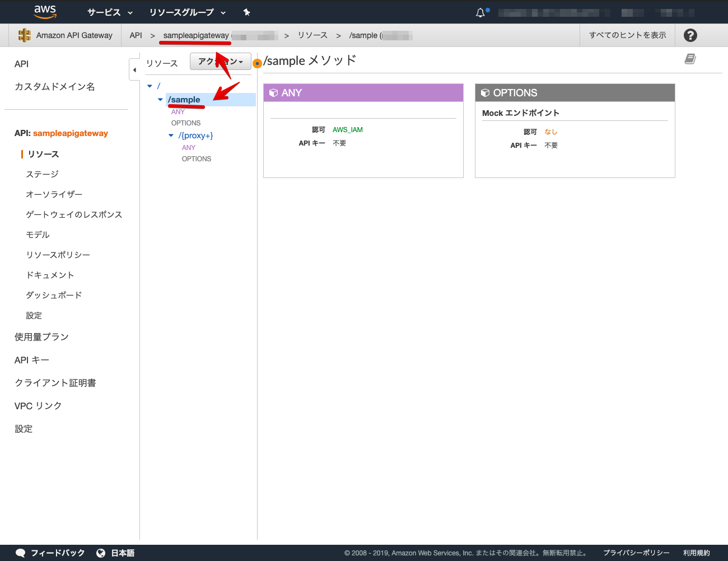728x561 pixels.
Task: Open ドキュメント in the sidebar
Action: tap(50, 275)
